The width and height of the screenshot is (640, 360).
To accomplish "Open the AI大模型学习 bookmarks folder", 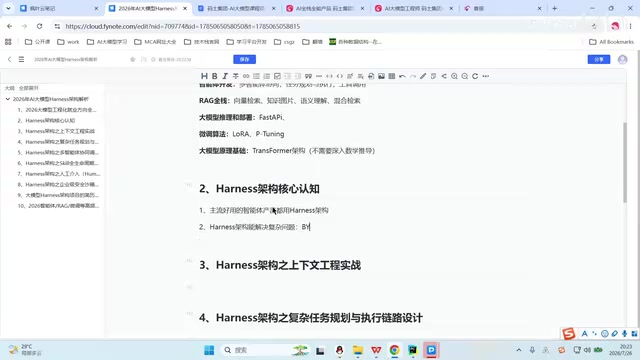I will coord(107,42).
